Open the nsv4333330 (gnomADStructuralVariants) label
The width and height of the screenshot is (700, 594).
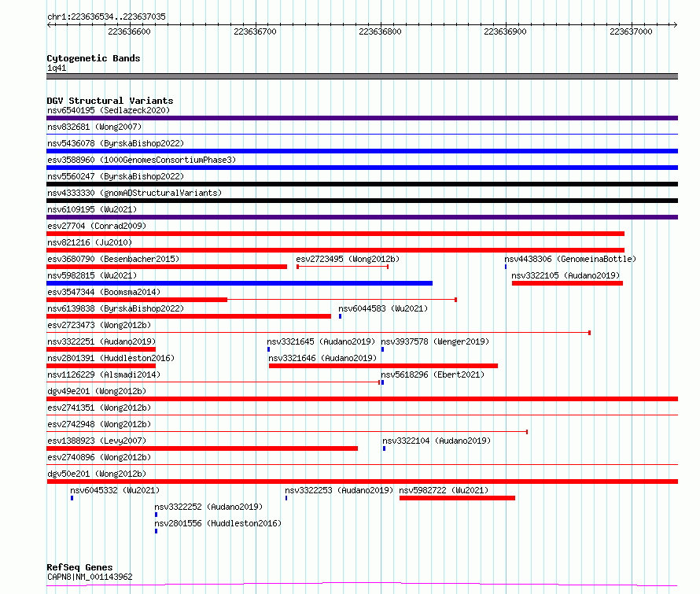coord(134,193)
